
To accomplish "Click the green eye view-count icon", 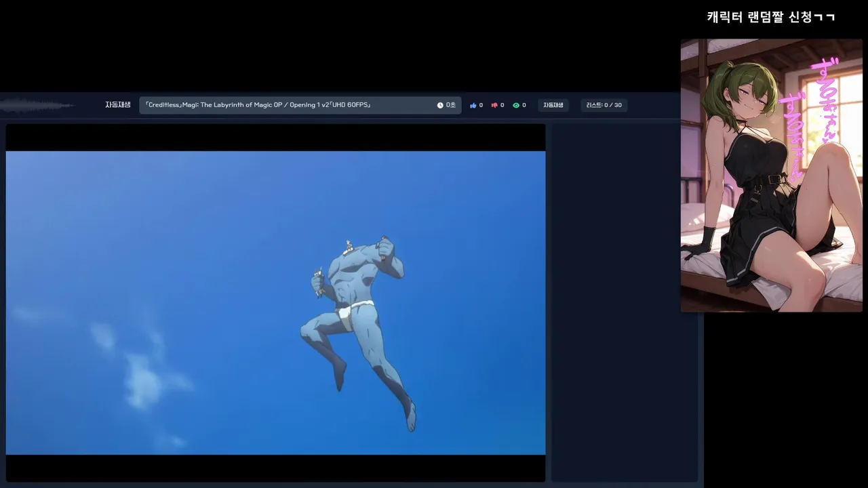I will [x=516, y=106].
